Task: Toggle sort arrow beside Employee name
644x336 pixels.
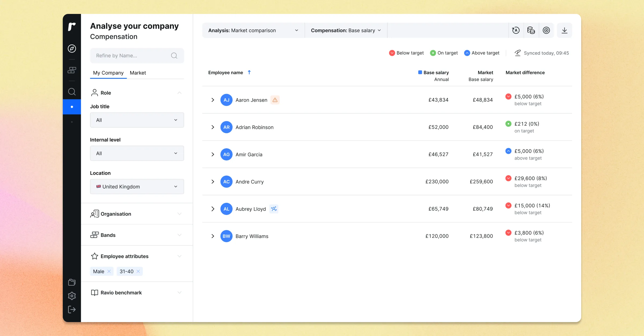Action: (249, 72)
